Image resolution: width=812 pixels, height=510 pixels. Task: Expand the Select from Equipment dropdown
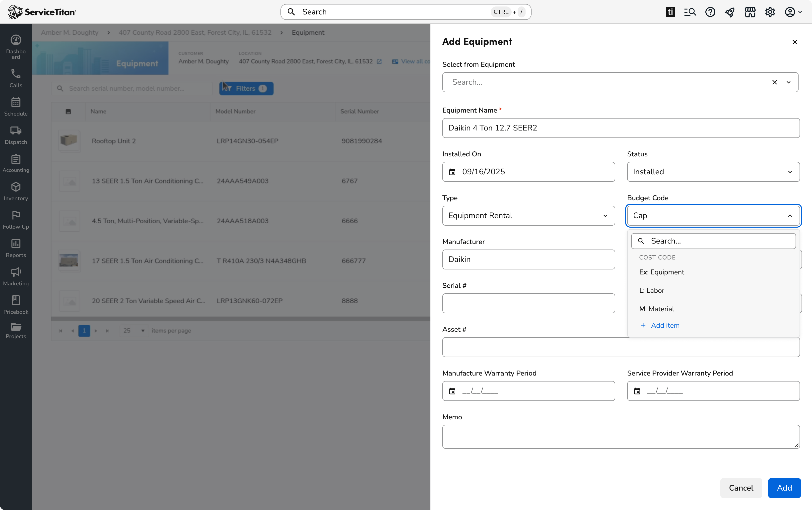789,82
